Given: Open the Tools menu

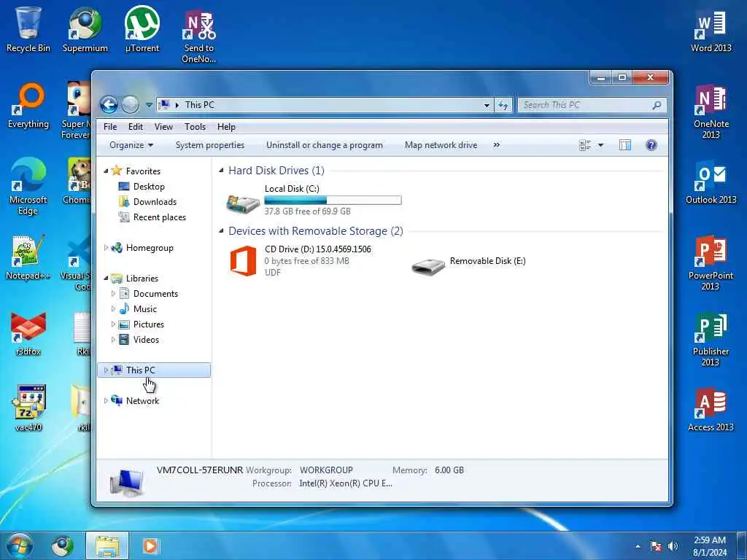Looking at the screenshot, I should pos(196,127).
